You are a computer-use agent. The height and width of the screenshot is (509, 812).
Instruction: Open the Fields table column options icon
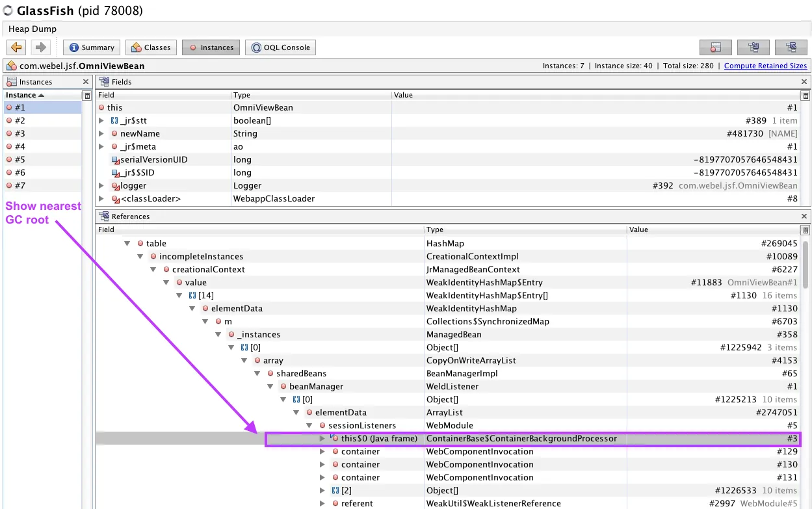[x=805, y=95]
